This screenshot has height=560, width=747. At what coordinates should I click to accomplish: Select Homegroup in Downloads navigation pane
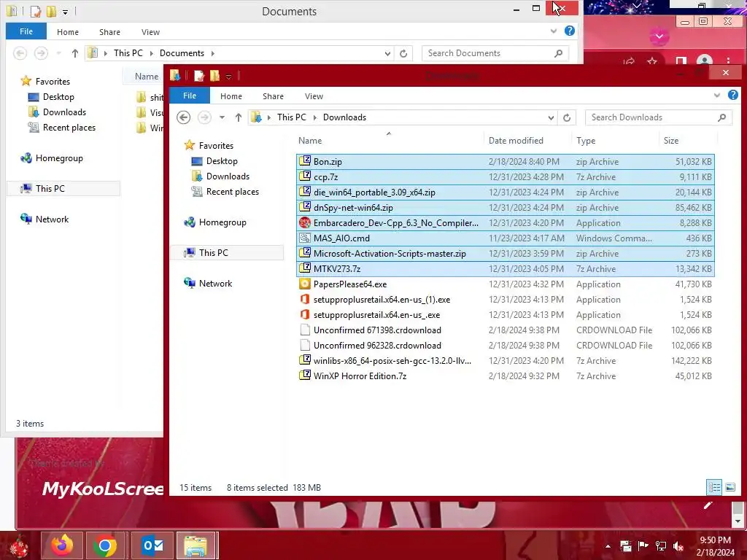click(x=222, y=222)
